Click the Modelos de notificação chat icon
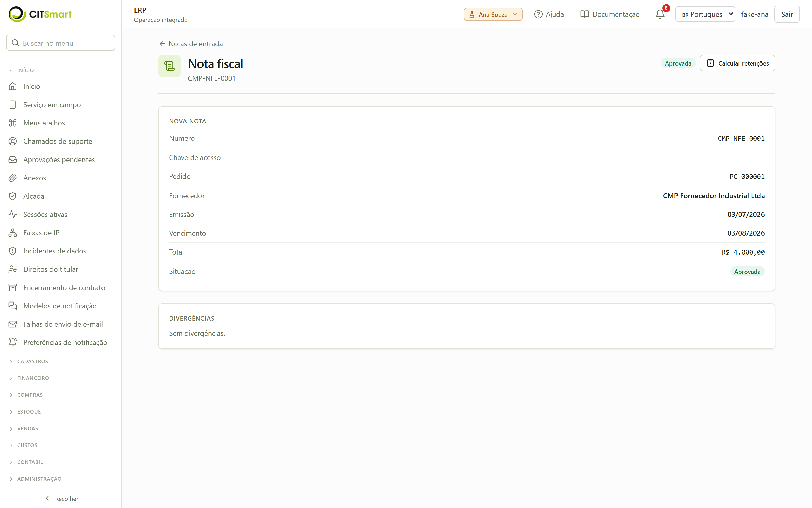This screenshot has width=812, height=508. [x=13, y=306]
